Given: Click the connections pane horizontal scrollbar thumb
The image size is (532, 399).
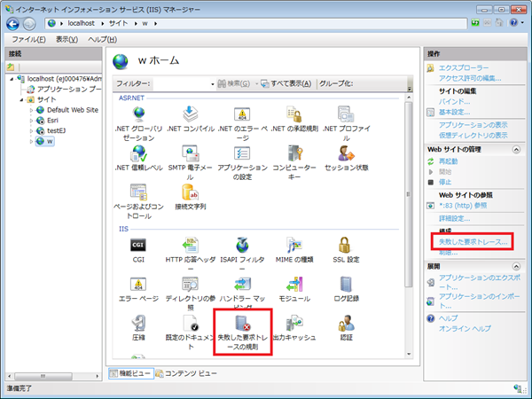Looking at the screenshot, I should click(43, 376).
